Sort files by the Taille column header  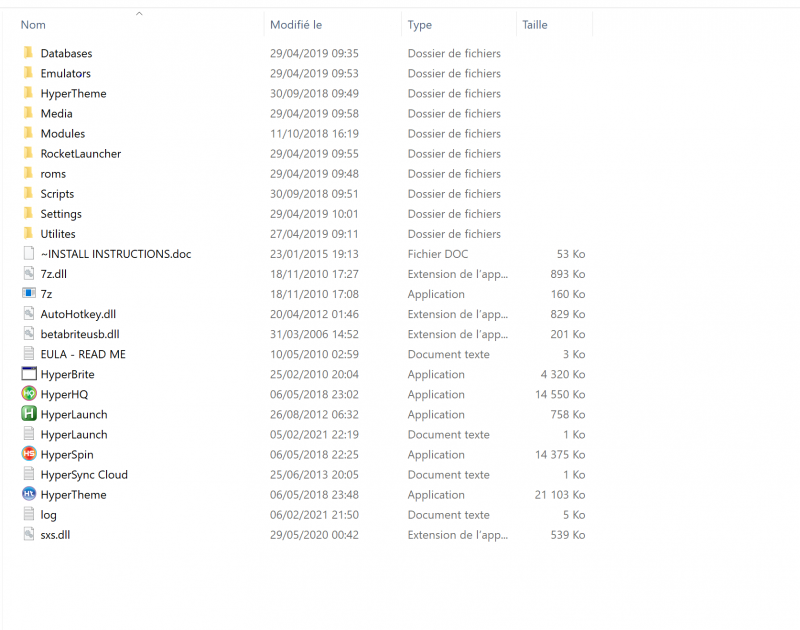[x=535, y=24]
